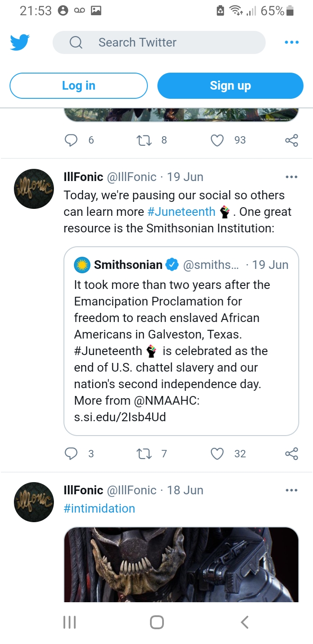Tap the Android back navigation button
Viewport: 313px width, 644px height.
(x=245, y=622)
